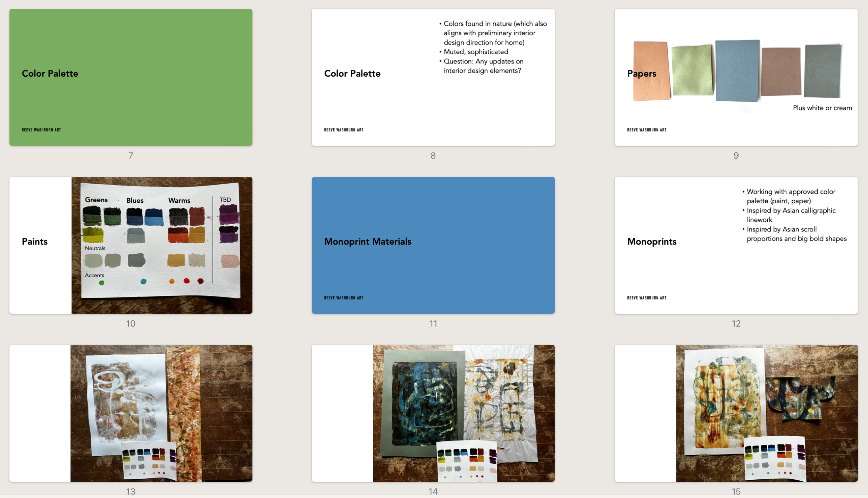Select slide 14 blue monoprint thumbnail
The height and width of the screenshot is (498, 868).
pos(433,413)
